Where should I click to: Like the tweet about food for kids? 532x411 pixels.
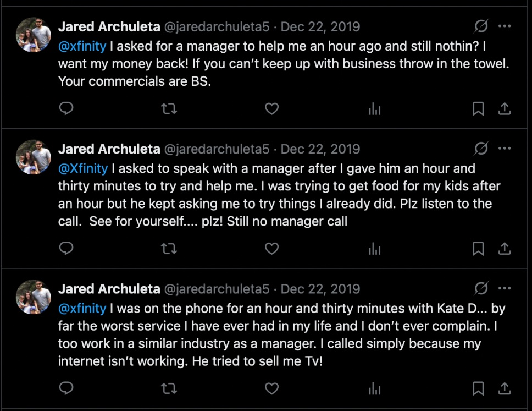pos(271,249)
